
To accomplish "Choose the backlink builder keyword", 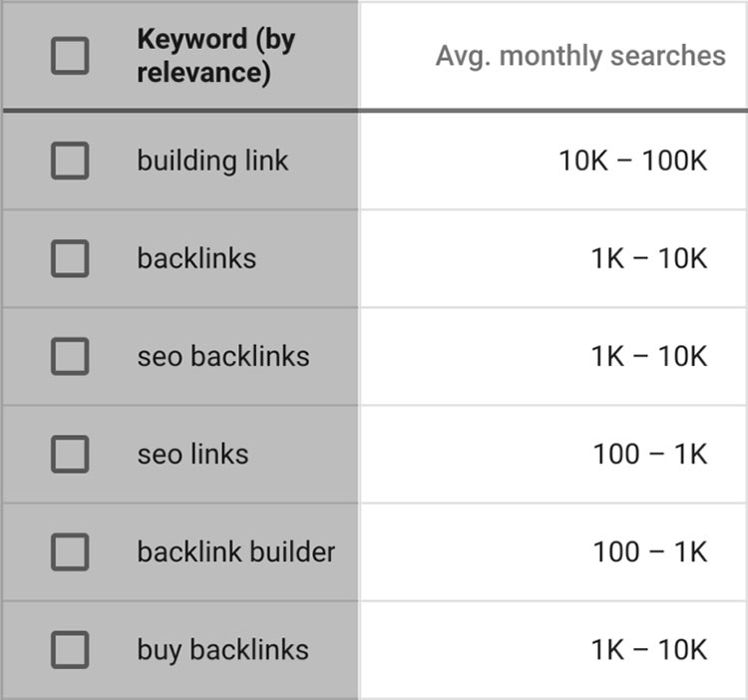I will (236, 551).
